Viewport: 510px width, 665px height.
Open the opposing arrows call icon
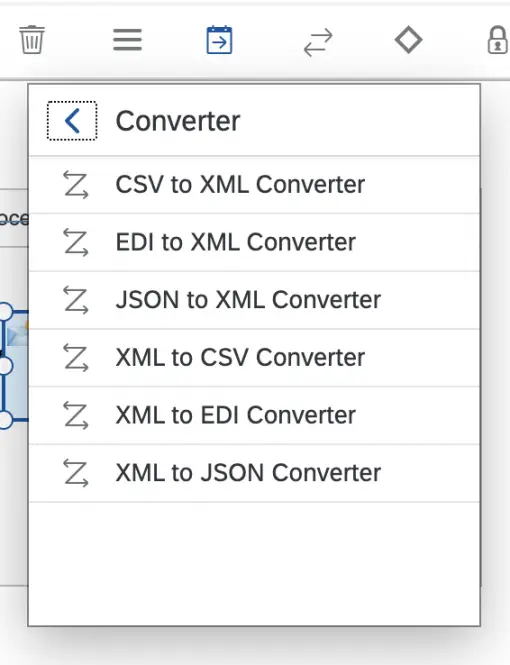tap(318, 42)
